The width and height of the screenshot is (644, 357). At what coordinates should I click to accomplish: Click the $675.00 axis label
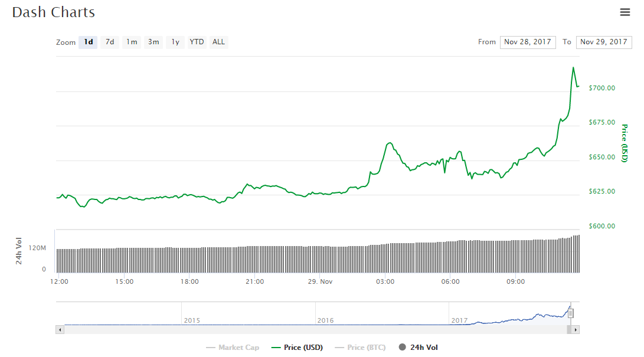(602, 122)
